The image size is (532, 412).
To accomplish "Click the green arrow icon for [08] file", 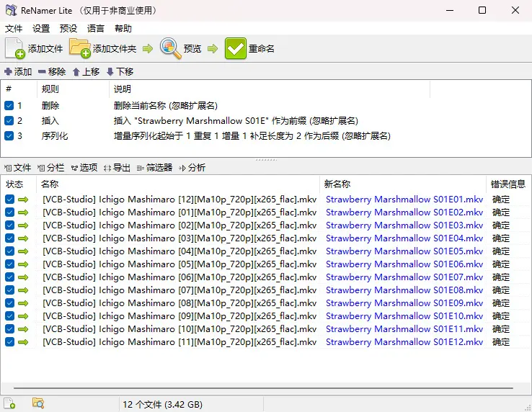I will [x=23, y=303].
